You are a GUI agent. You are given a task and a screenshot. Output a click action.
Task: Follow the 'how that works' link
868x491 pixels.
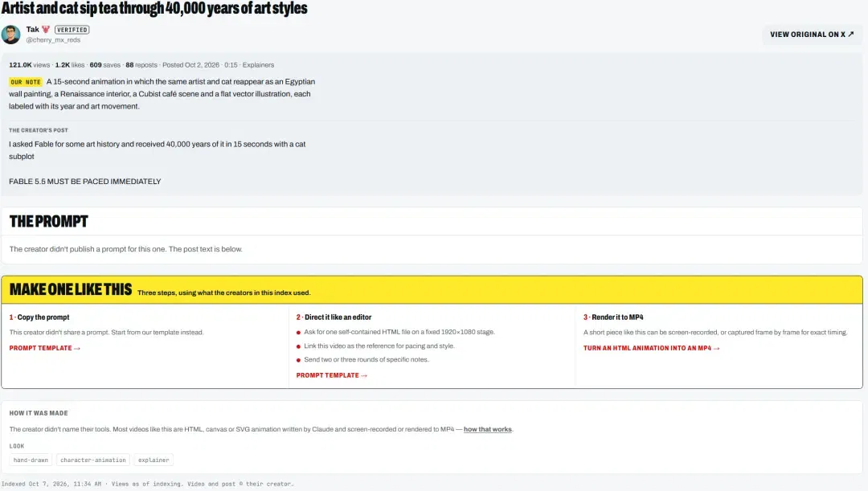coord(488,429)
